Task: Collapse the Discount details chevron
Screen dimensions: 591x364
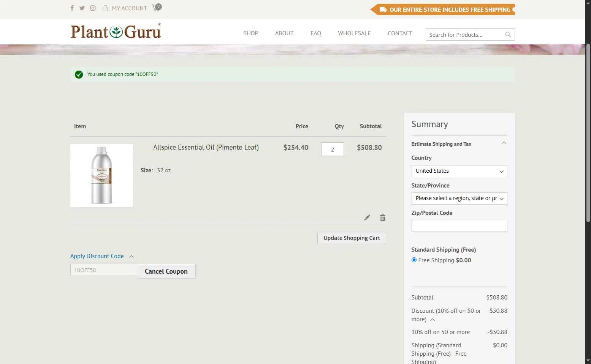Action: click(433, 320)
